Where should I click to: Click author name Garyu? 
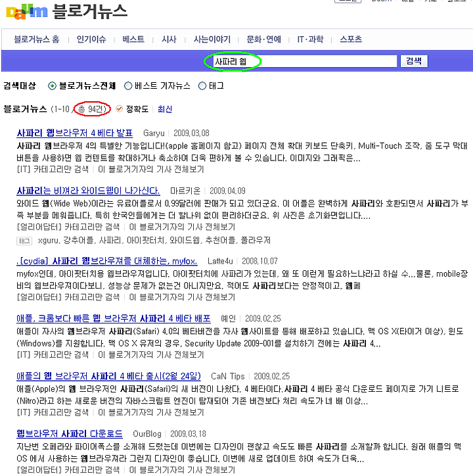[154, 133]
